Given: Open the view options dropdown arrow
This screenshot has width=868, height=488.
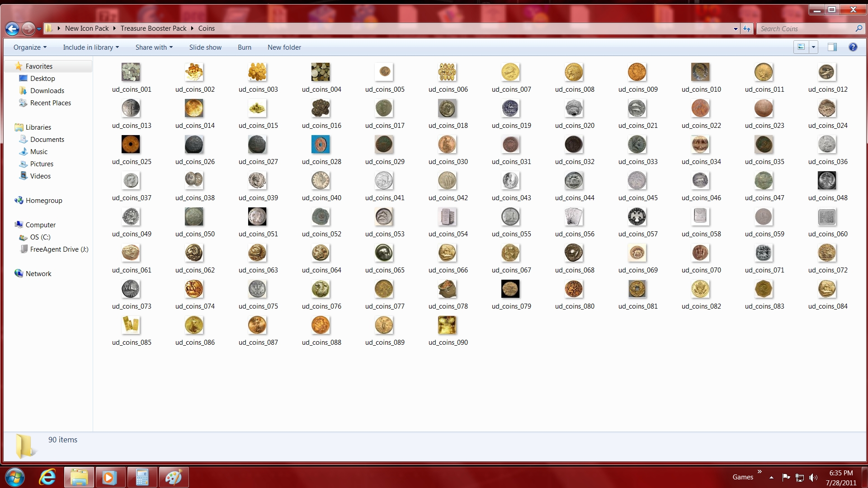Looking at the screenshot, I should (813, 47).
